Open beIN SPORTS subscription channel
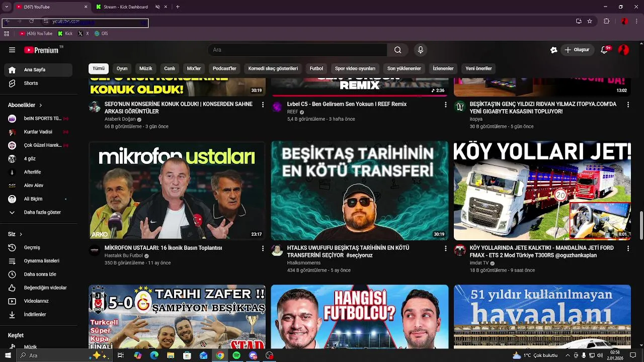The height and width of the screenshot is (362, 644). click(x=39, y=119)
